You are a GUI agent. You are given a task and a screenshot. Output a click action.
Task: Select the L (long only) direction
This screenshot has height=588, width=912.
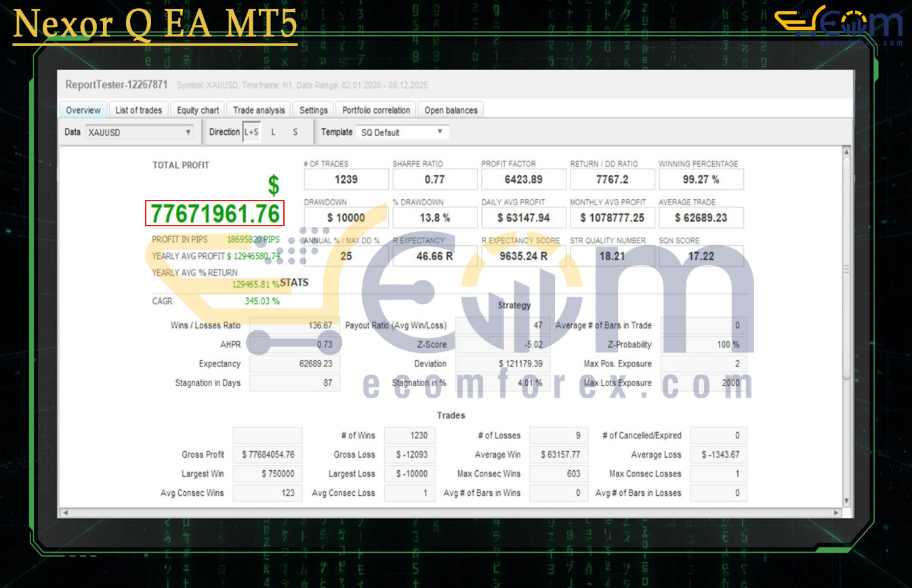coord(274,132)
